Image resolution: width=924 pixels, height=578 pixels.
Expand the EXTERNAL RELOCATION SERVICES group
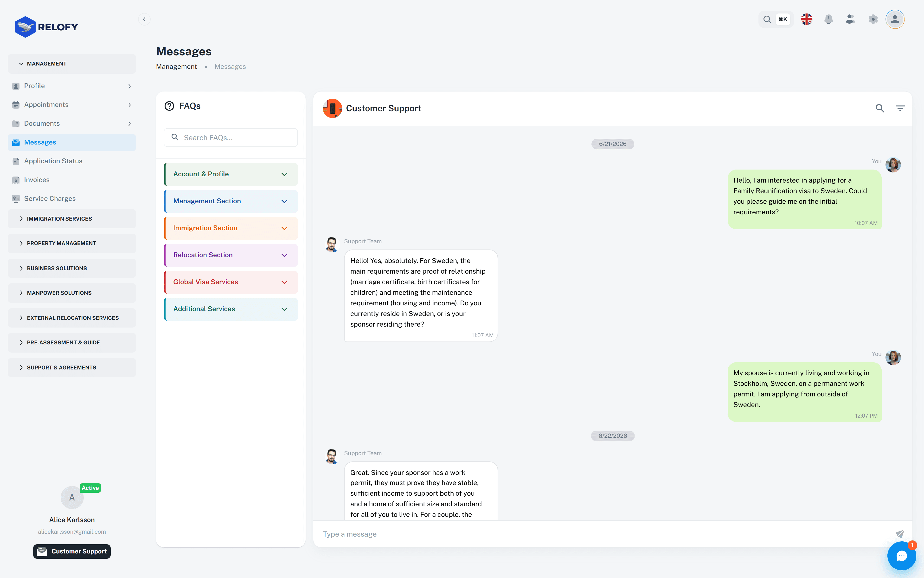[72, 318]
